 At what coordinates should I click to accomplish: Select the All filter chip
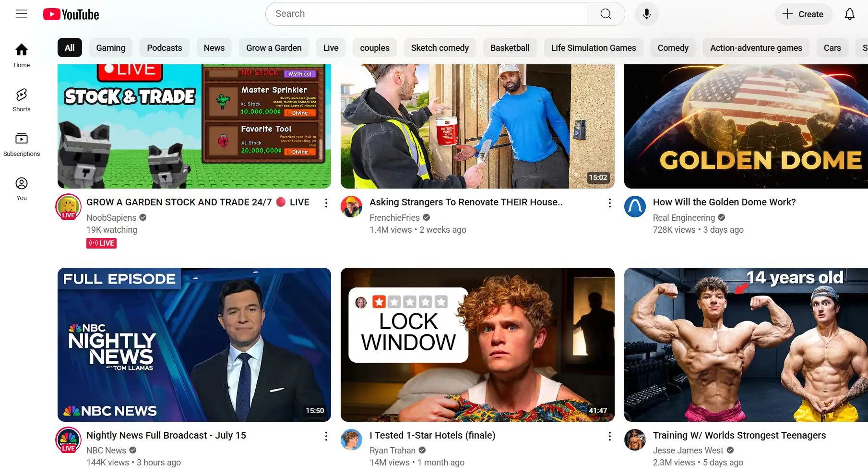tap(70, 48)
